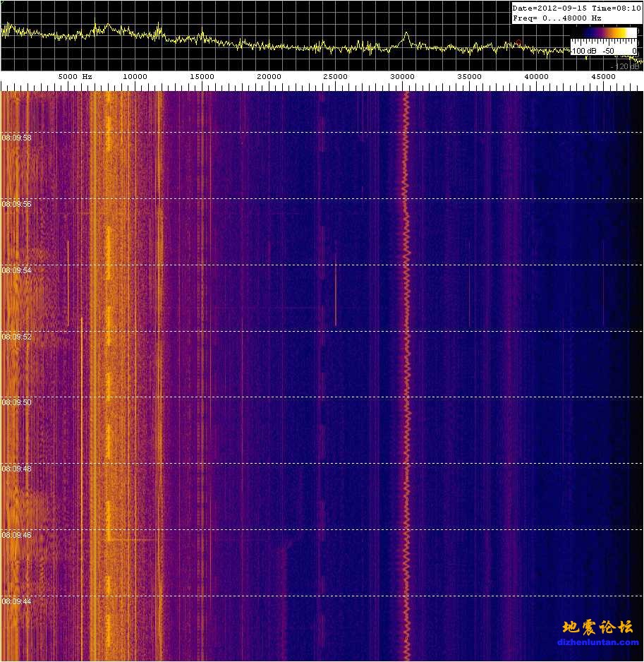Image resolution: width=644 pixels, height=662 pixels.
Task: Click the Date=2012-09-15 info text
Action: coord(549,8)
